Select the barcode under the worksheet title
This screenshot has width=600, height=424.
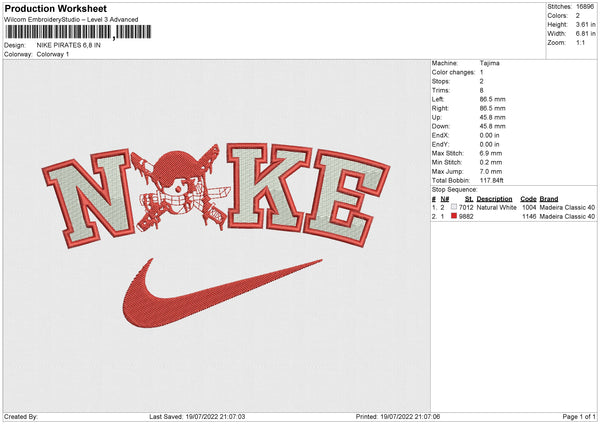78,32
